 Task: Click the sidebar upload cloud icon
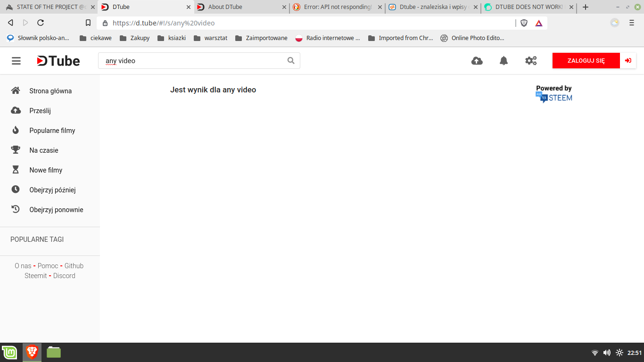(x=16, y=110)
